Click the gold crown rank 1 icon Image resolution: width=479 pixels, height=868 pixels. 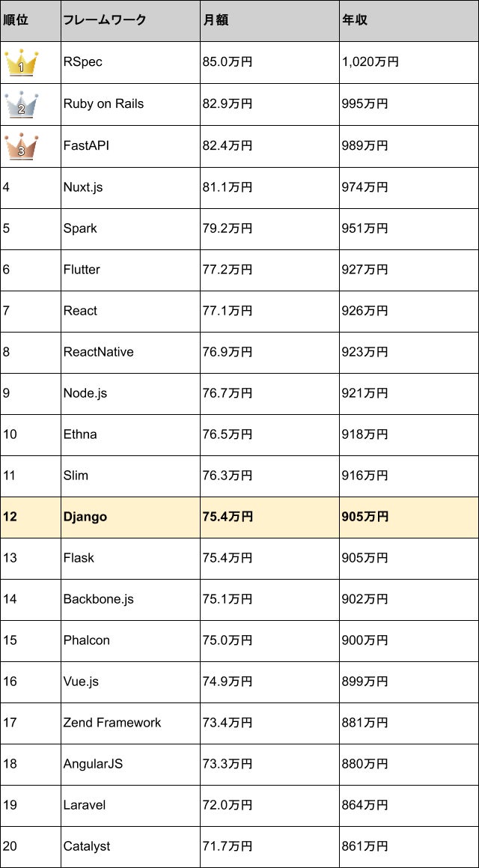tap(22, 63)
